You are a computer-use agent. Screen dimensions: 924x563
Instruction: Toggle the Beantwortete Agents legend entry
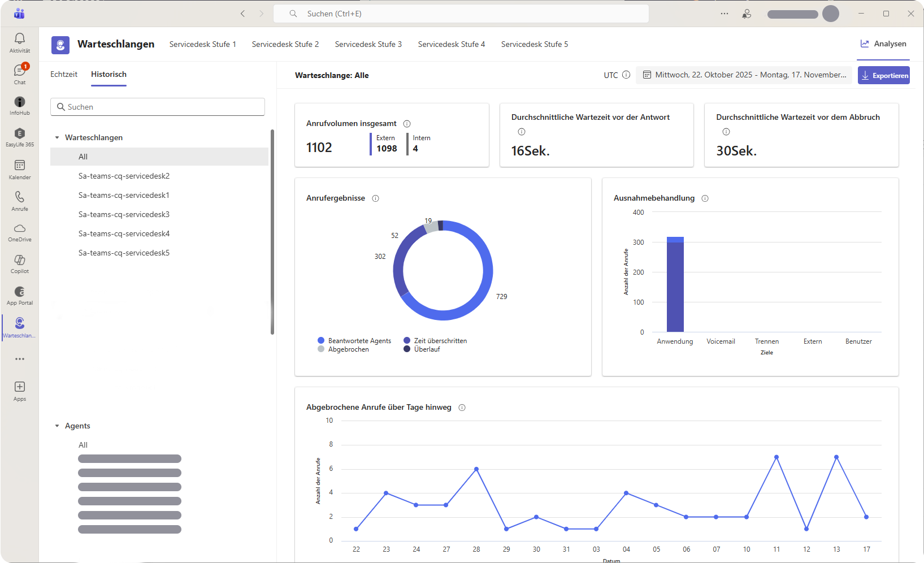click(x=359, y=341)
